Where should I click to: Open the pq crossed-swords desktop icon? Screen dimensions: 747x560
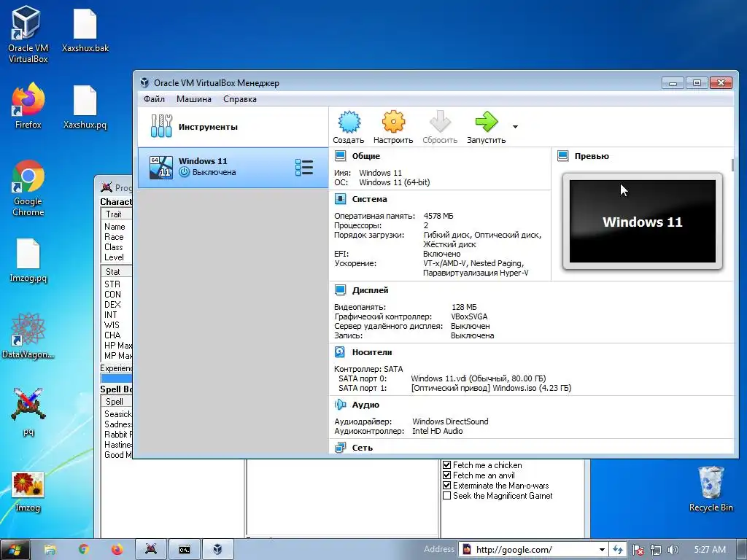28,412
